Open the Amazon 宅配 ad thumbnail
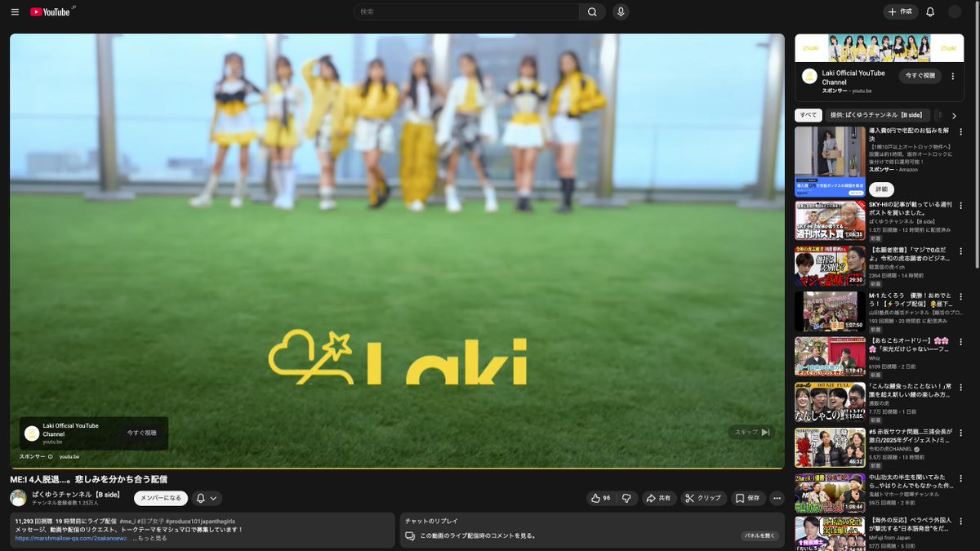Viewport: 980px width, 551px height. 831,162
